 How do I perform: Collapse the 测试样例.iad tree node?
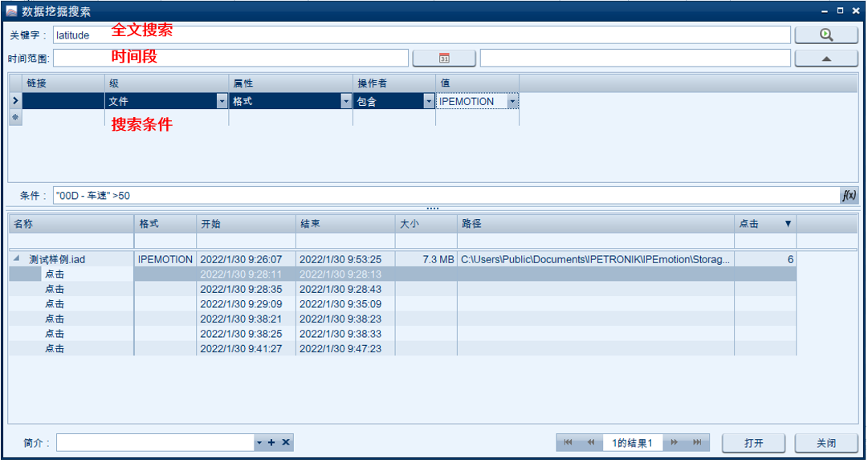[15, 258]
